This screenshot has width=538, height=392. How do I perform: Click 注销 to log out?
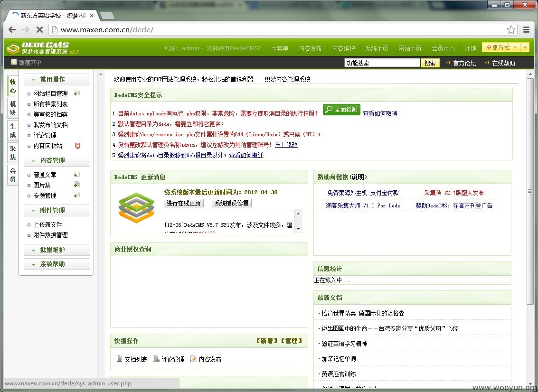pyautogui.click(x=471, y=49)
